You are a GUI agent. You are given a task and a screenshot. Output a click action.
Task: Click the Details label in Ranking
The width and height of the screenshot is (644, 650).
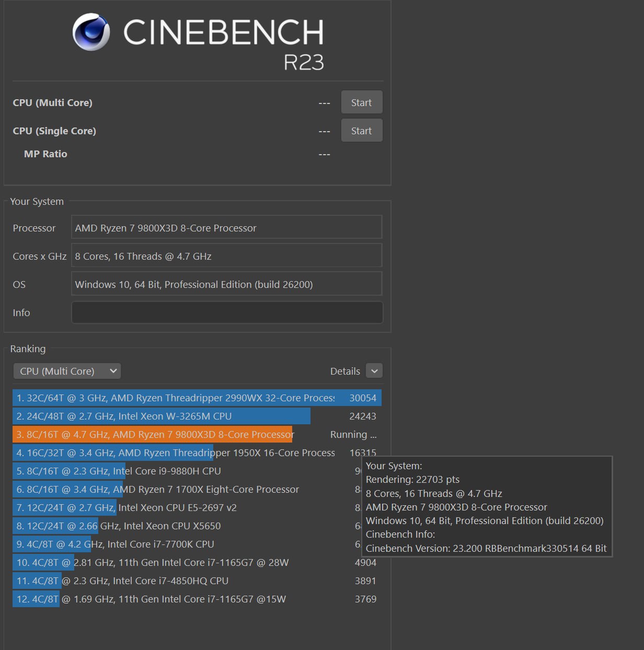[x=345, y=371]
